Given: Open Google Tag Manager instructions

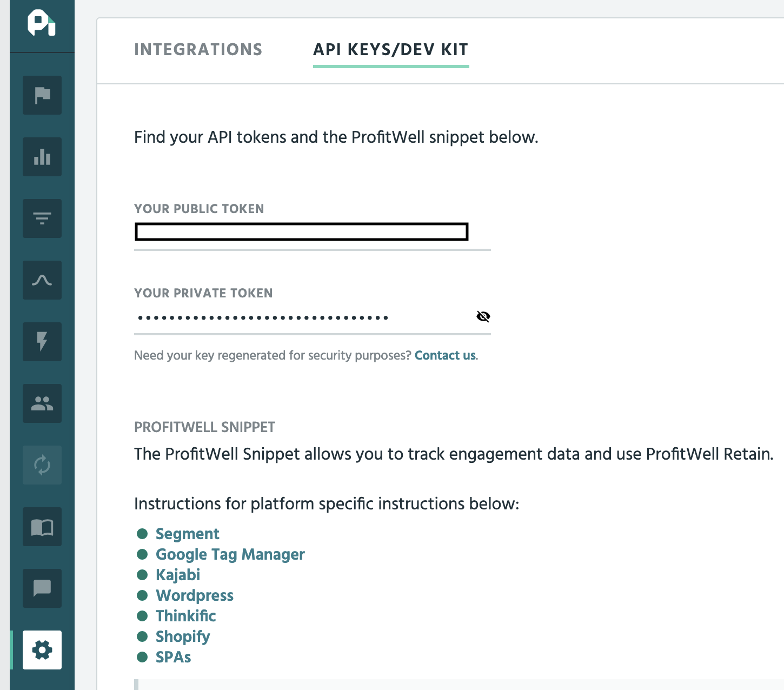Looking at the screenshot, I should point(230,554).
